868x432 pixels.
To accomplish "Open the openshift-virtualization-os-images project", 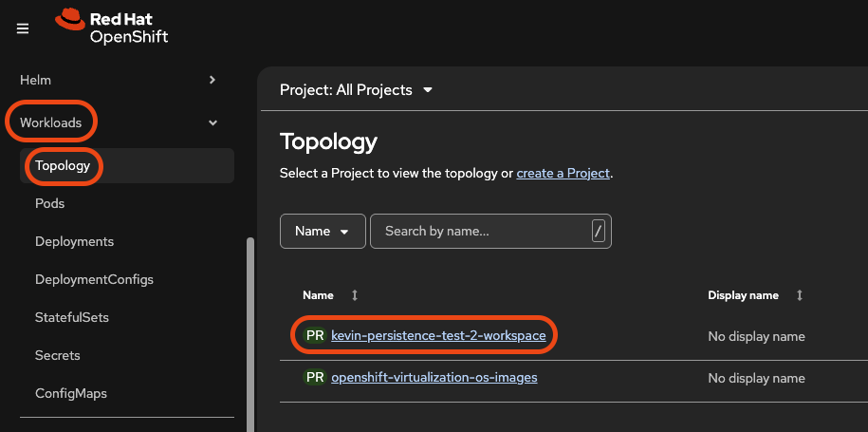I will coord(434,378).
